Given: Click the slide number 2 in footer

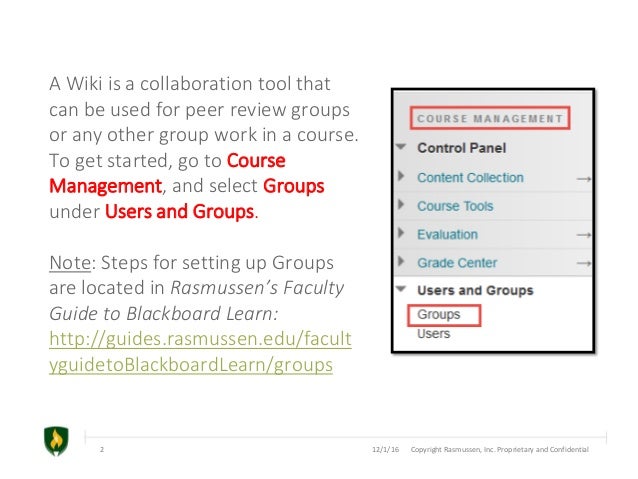Looking at the screenshot, I should point(102,449).
